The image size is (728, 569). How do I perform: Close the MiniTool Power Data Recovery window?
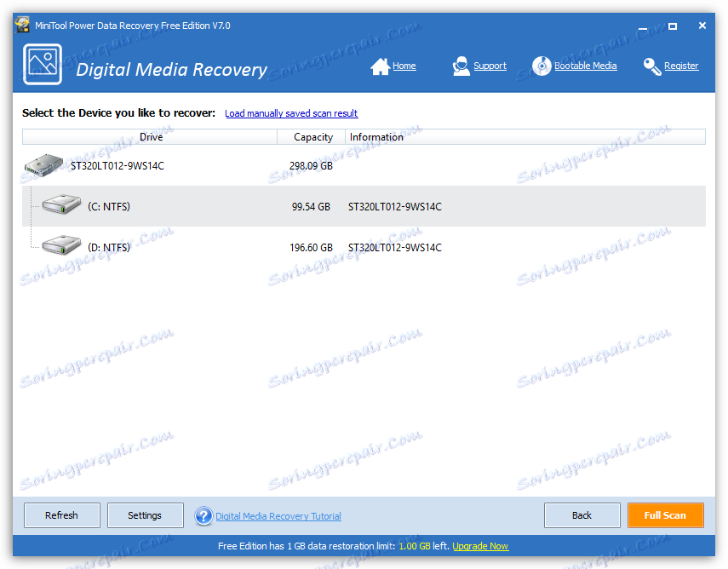[702, 26]
